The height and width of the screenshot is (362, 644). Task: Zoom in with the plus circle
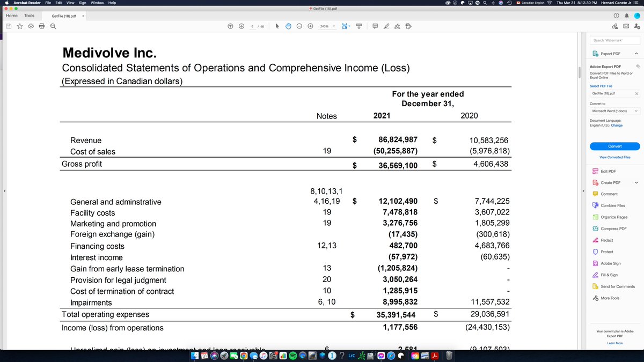(310, 26)
